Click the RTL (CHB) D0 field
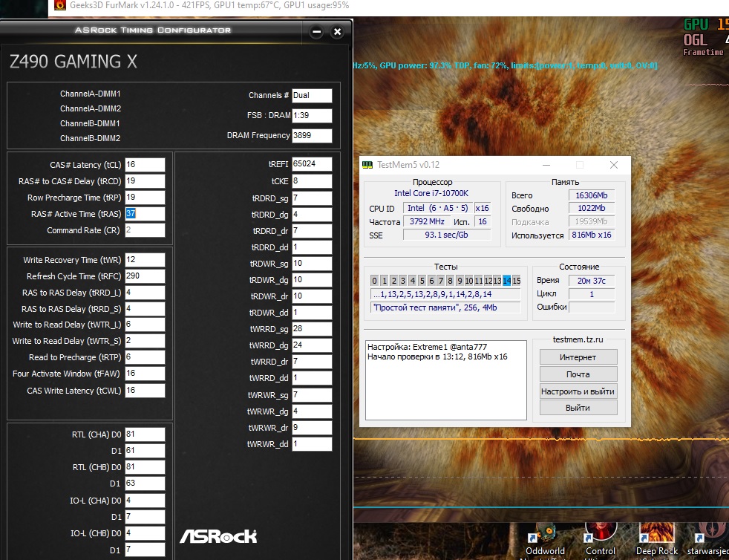This screenshot has height=560, width=729. 145,467
